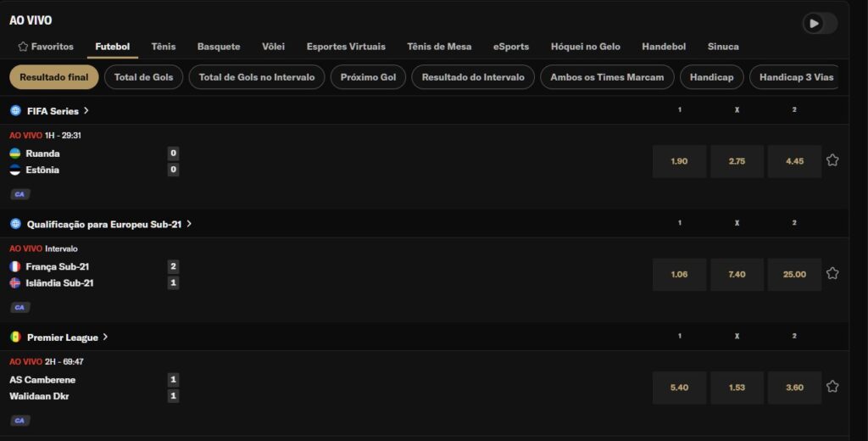Screen dimensions: 868x441
Task: Click the Islândia Sub-21 flag icon
Action: tap(15, 283)
